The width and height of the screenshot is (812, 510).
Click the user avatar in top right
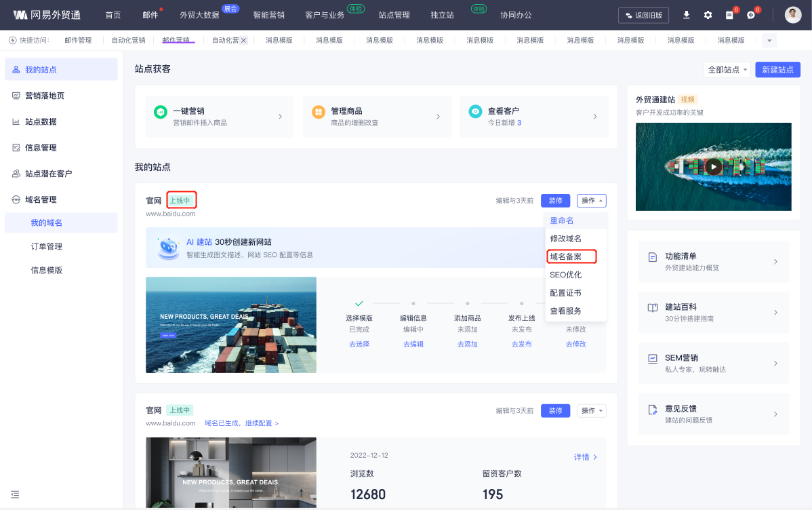coord(793,15)
